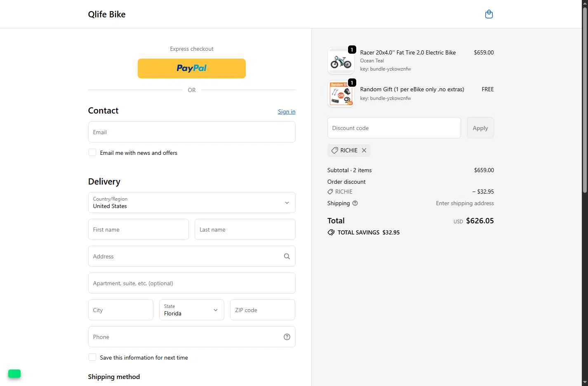Click the 'Random Gift (1 per eBike only ,no extras)' text

pos(412,89)
